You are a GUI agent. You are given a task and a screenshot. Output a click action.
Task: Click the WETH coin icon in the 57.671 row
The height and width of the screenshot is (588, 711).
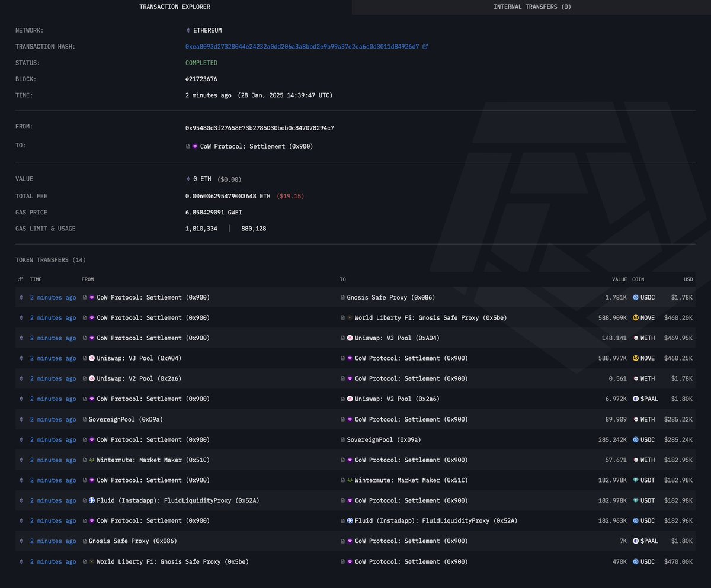click(x=636, y=460)
